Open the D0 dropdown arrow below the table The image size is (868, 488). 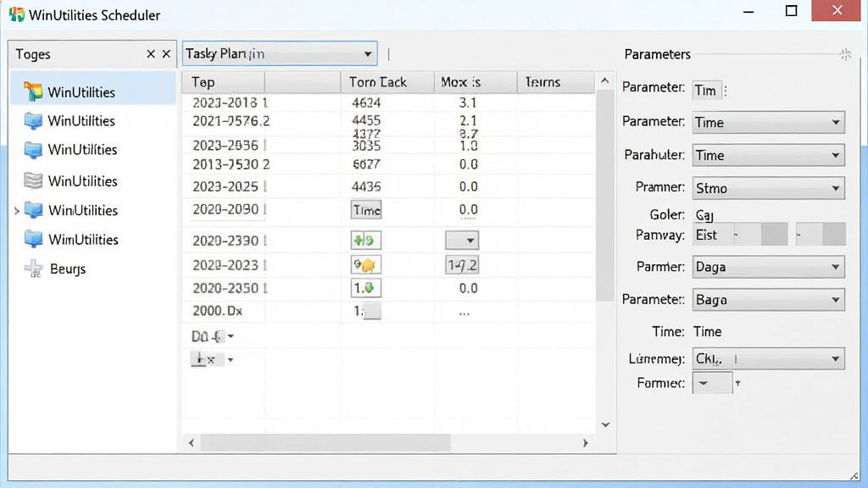tap(231, 336)
